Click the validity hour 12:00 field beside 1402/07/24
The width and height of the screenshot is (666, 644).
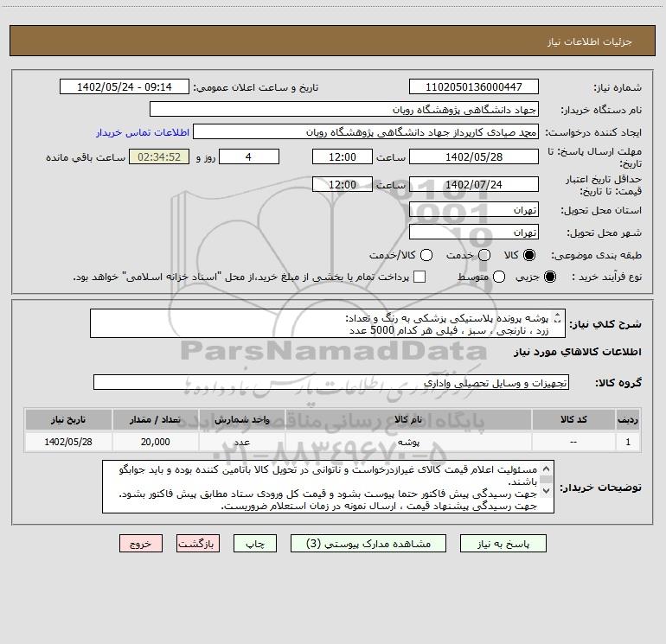[x=343, y=184]
